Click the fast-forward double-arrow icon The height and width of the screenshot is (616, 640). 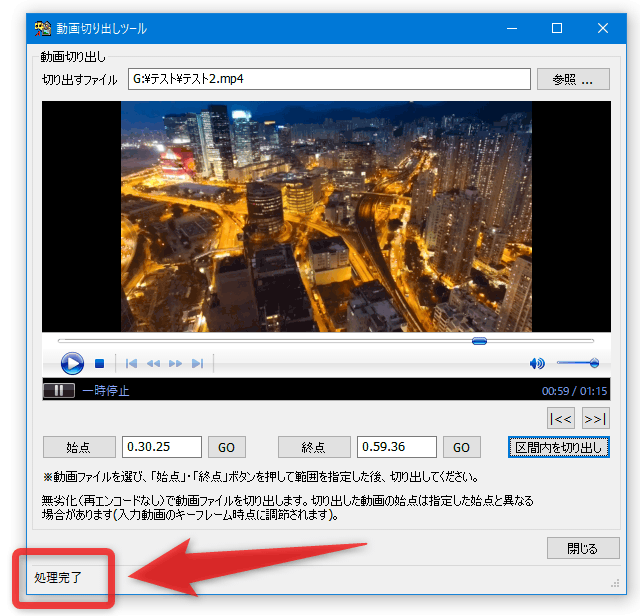[176, 363]
